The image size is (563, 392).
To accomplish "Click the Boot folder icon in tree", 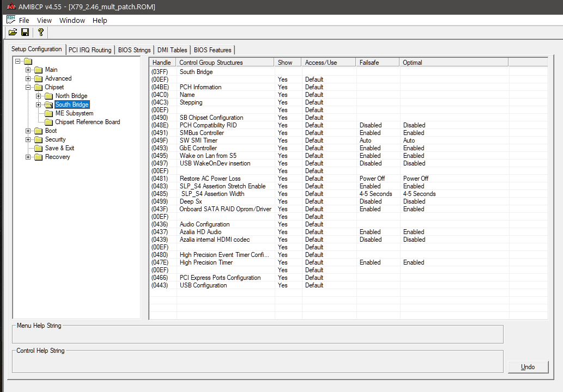I will [x=38, y=131].
